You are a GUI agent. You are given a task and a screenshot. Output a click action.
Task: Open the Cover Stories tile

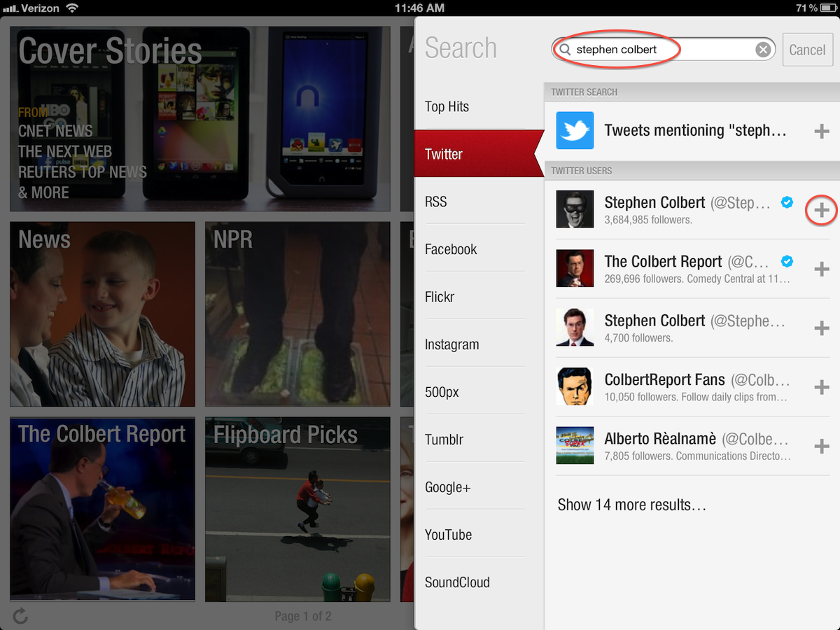tap(200, 119)
